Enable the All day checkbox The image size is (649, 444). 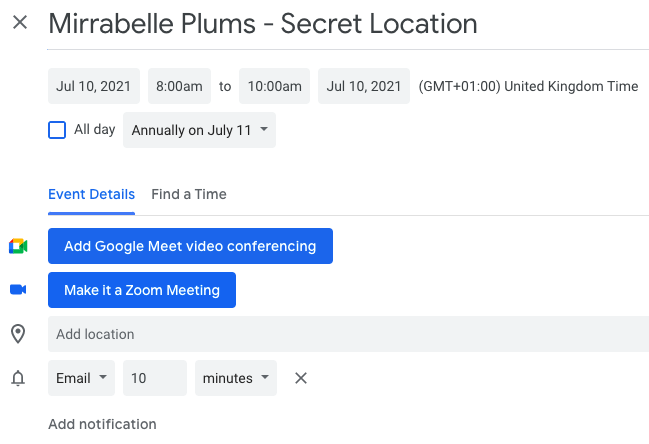[x=57, y=130]
